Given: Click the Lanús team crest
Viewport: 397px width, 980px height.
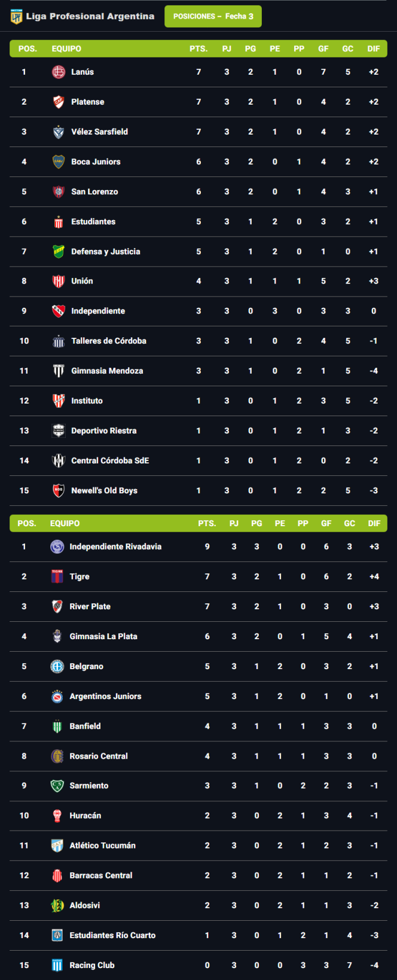Looking at the screenshot, I should coord(59,72).
